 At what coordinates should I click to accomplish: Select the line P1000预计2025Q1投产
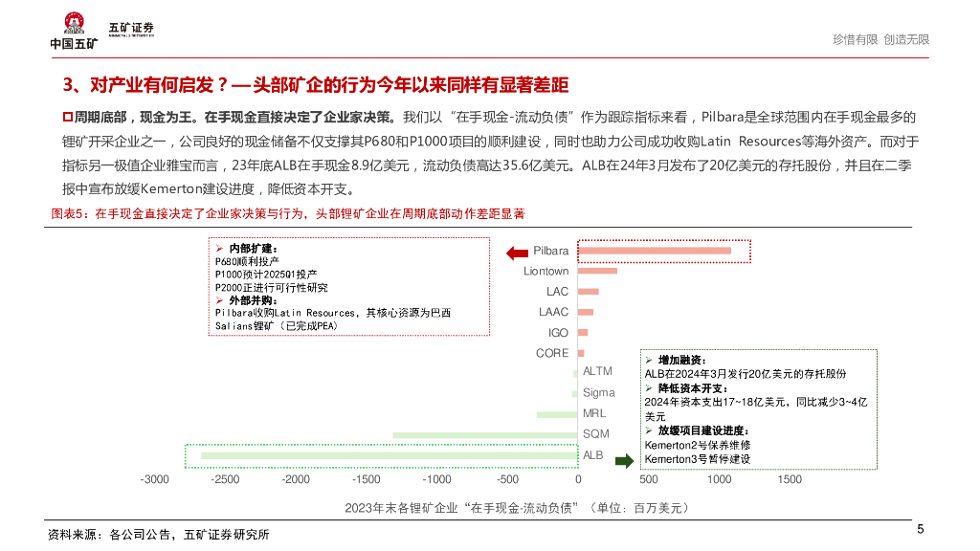click(x=266, y=275)
